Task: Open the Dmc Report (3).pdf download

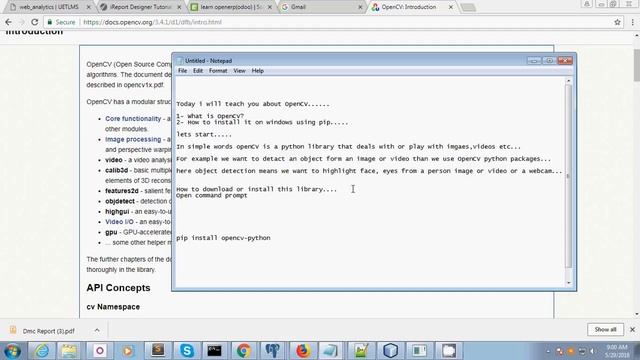Action: point(48,331)
